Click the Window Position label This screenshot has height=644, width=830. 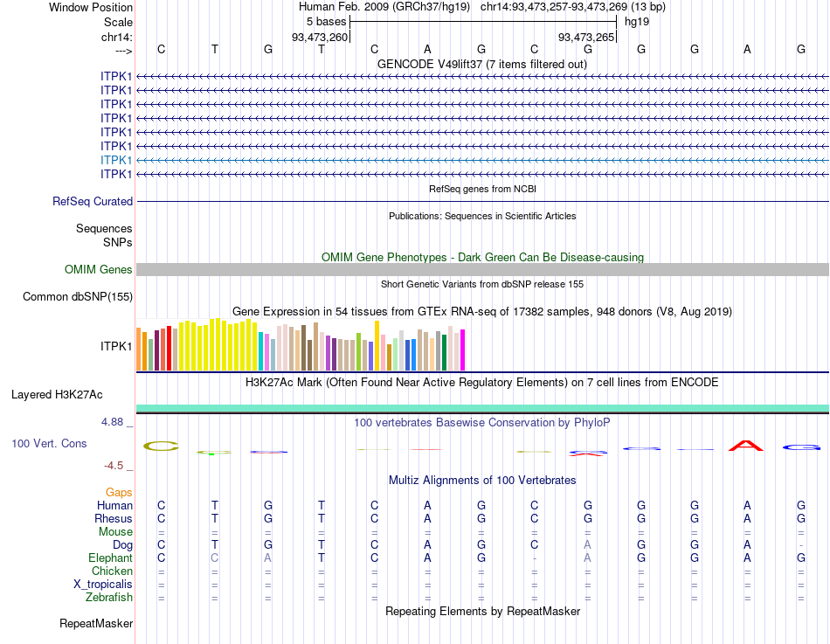point(91,7)
